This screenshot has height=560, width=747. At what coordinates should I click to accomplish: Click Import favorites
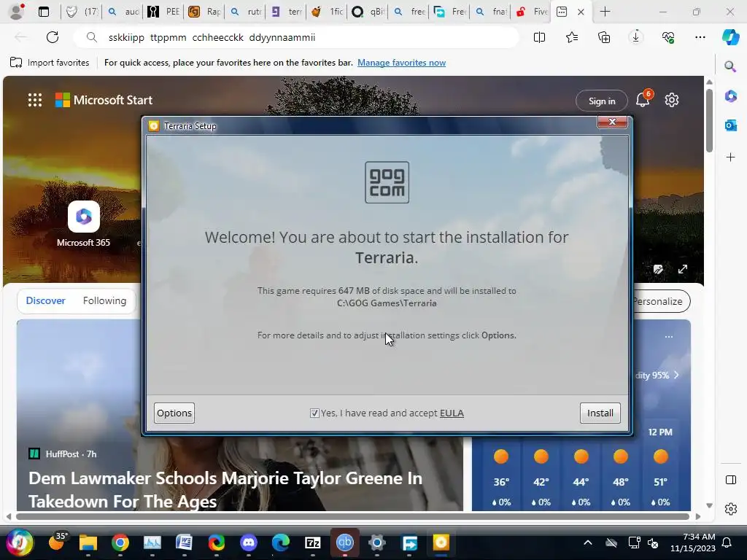click(x=50, y=63)
